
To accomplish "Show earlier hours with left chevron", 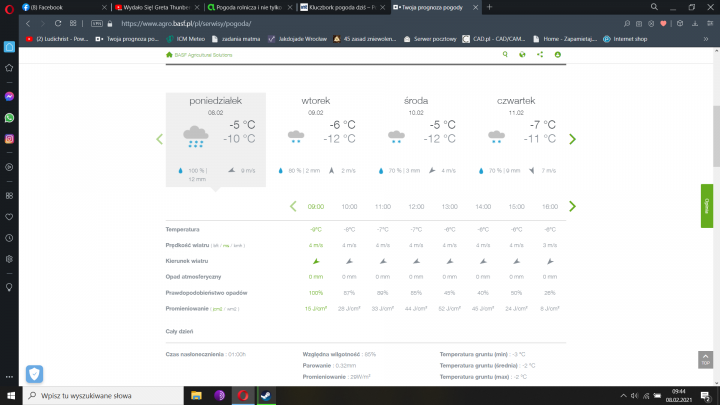I will point(293,206).
